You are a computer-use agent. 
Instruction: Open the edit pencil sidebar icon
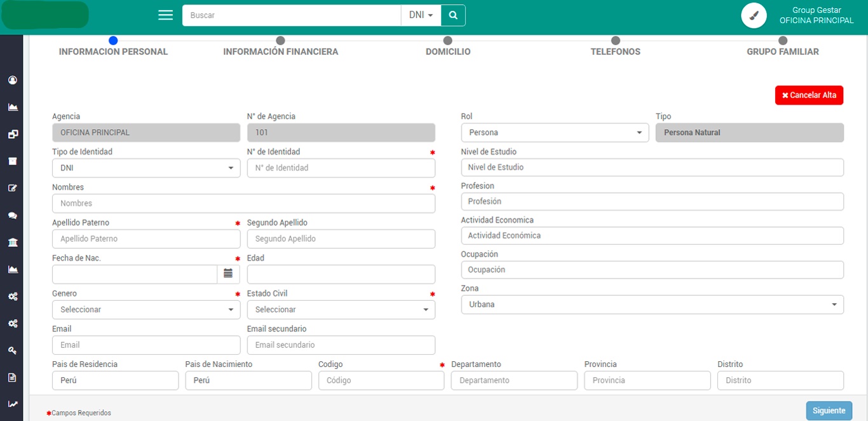(x=12, y=188)
